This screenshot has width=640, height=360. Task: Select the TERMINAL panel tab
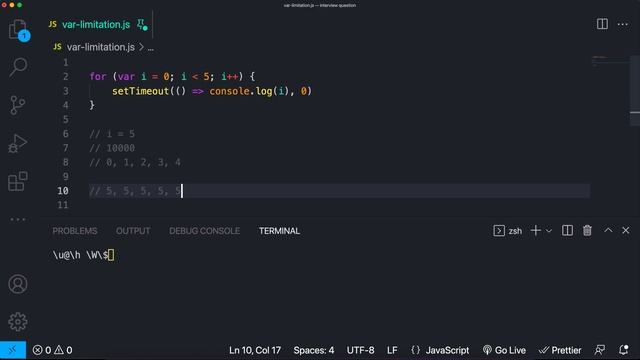279,231
